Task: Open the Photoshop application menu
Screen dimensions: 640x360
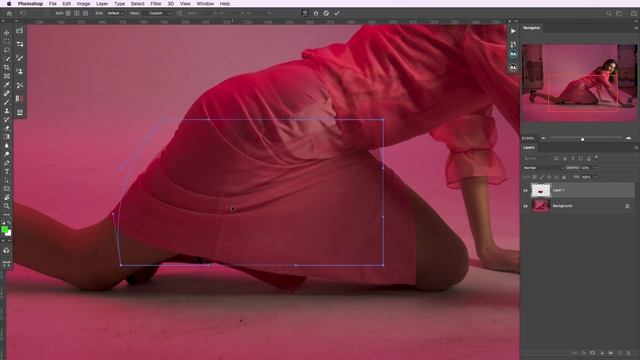Action: pos(31,4)
